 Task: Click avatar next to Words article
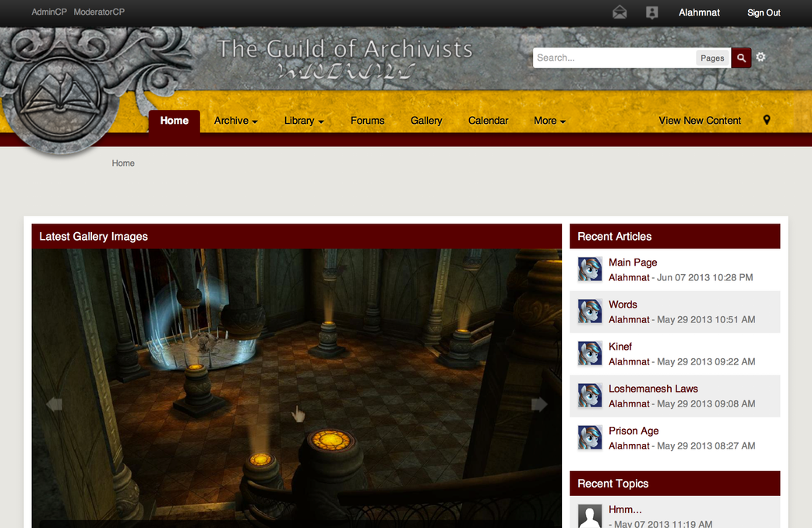click(x=590, y=312)
